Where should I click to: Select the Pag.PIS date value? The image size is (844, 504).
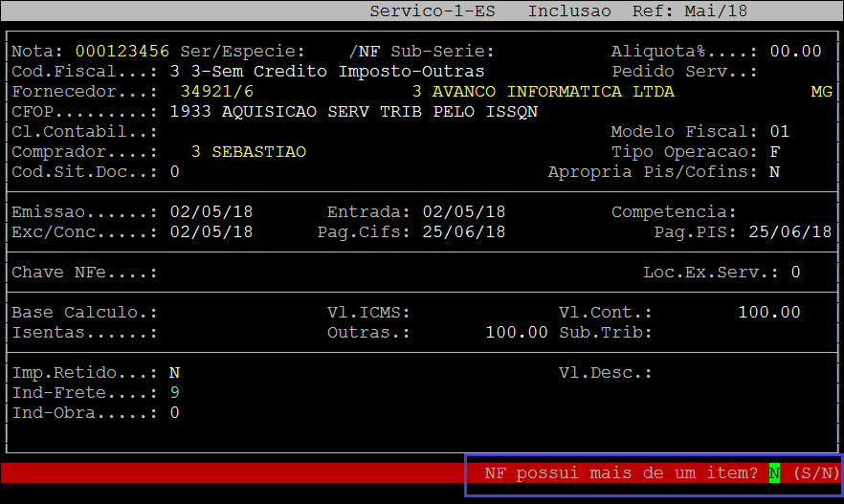(x=790, y=232)
